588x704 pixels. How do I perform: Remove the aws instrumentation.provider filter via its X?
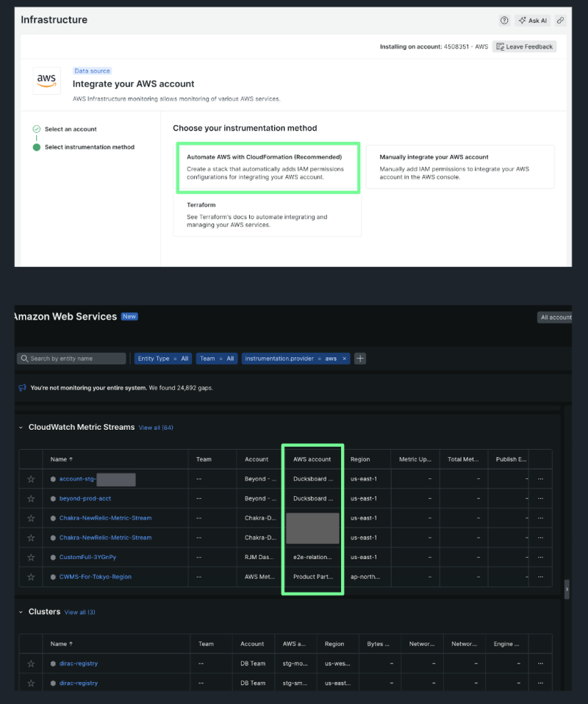(x=343, y=358)
